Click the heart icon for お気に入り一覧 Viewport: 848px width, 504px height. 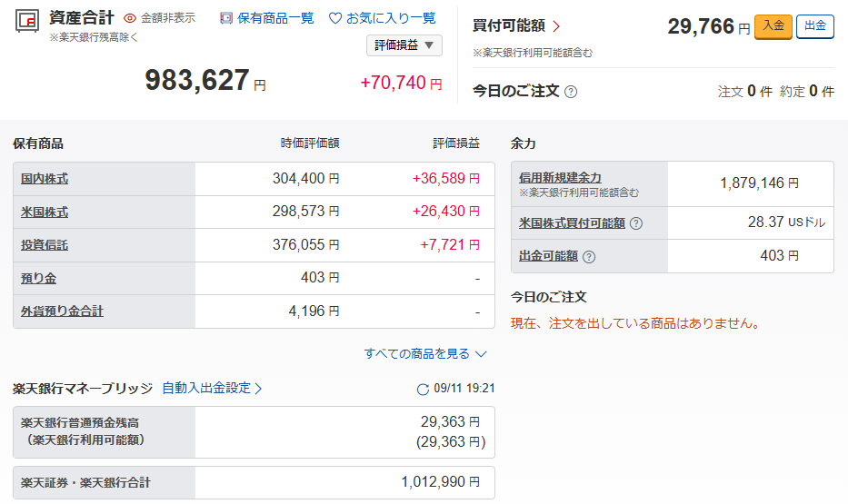335,18
